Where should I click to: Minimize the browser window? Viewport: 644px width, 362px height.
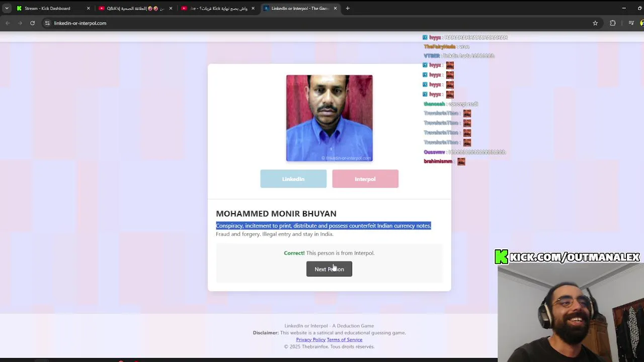tap(624, 8)
